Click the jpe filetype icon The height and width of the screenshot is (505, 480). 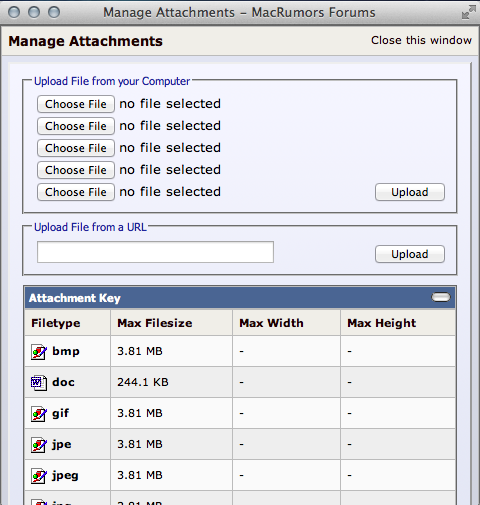tap(39, 445)
